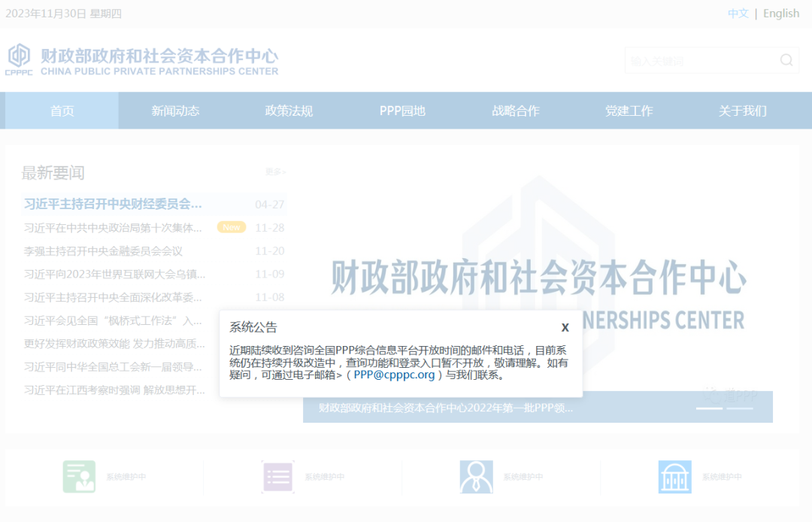The image size is (812, 522).
Task: Click the purple list icon
Action: pos(277,477)
